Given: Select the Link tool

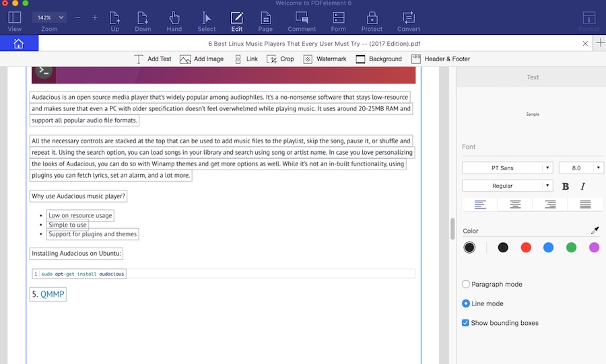Looking at the screenshot, I should [x=246, y=59].
